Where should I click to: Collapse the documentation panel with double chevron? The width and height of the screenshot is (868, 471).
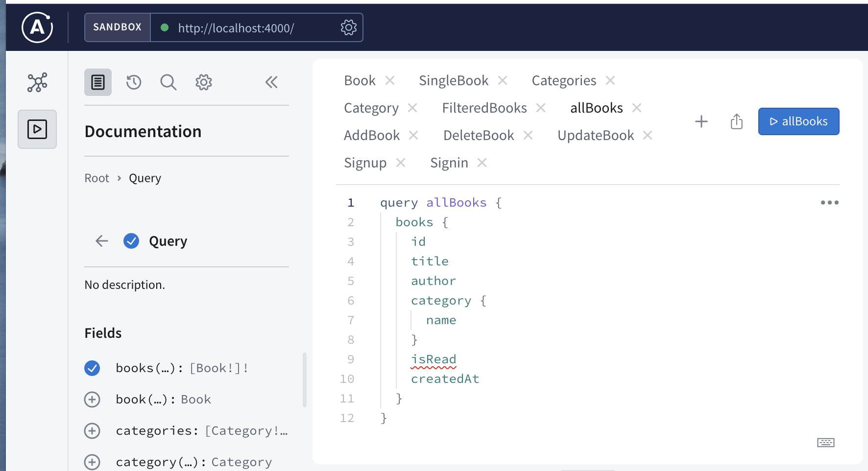271,82
